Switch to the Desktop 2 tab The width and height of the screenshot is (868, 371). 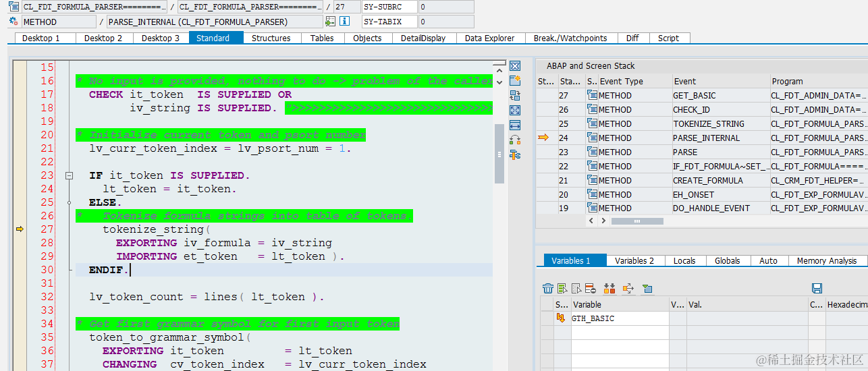point(103,38)
